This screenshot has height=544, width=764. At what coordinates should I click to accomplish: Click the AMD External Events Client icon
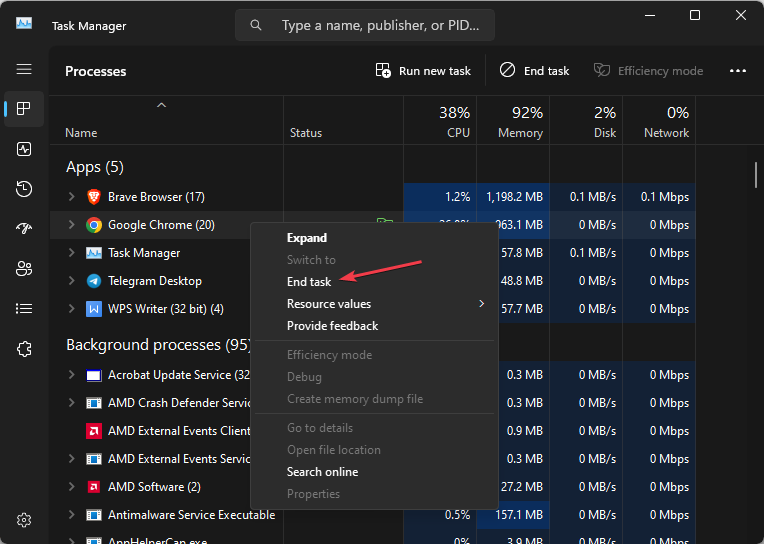coord(94,431)
